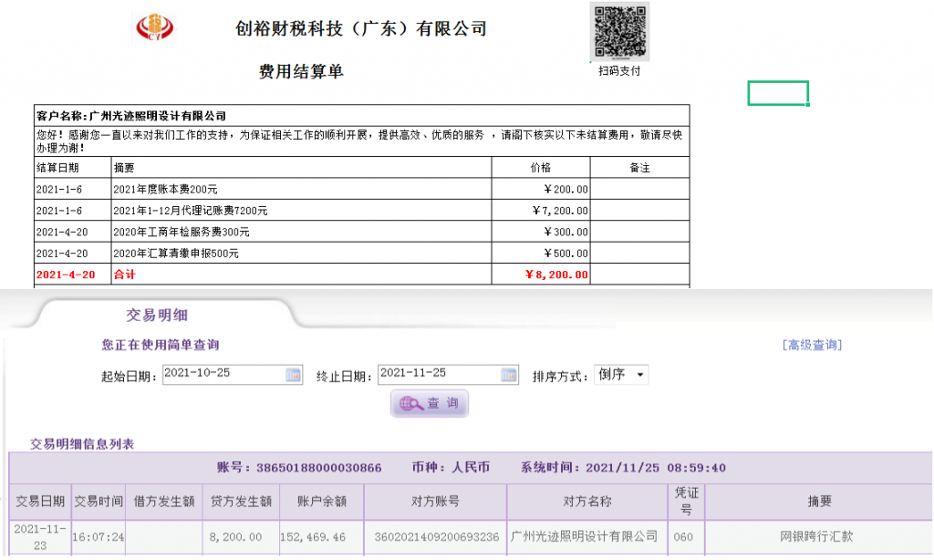Click the 账户余额 column header
This screenshot has width=934, height=560.
tap(322, 502)
